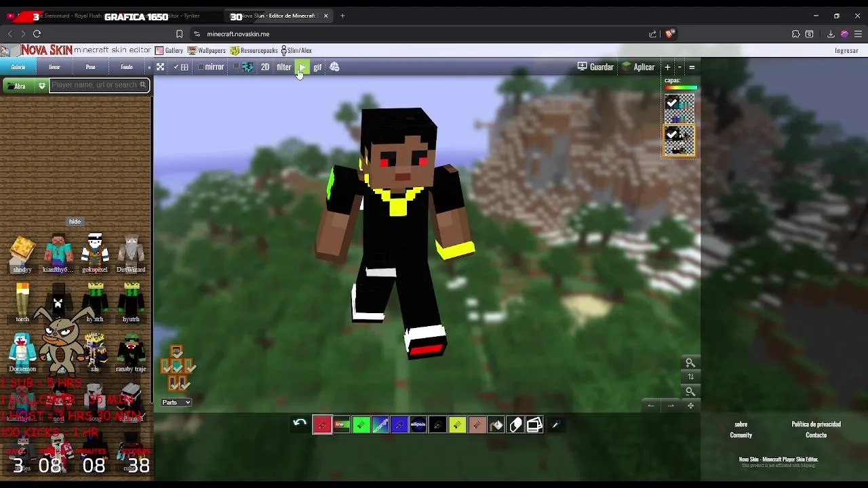Select the torch skin thumbnail

coord(22,303)
